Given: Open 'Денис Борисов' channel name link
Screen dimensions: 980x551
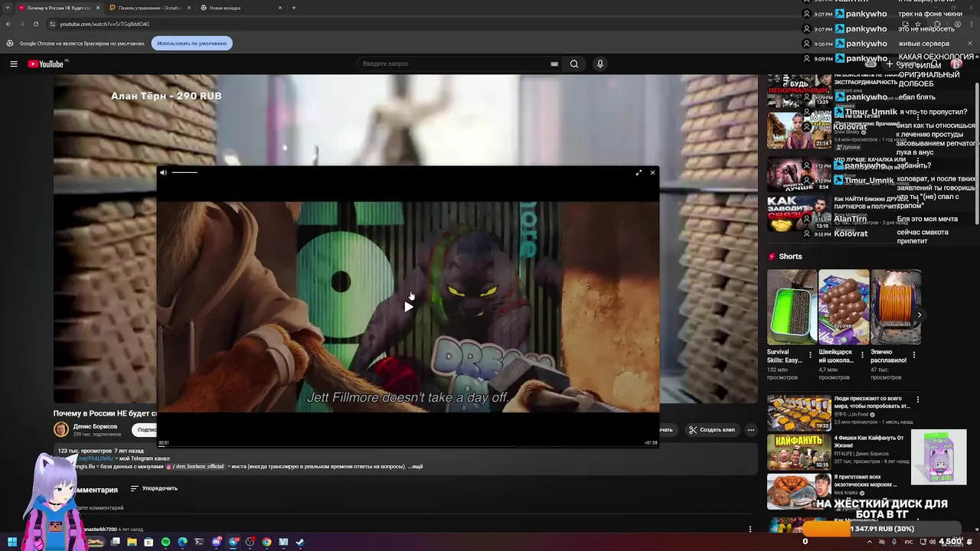Looking at the screenshot, I should pos(96,426).
